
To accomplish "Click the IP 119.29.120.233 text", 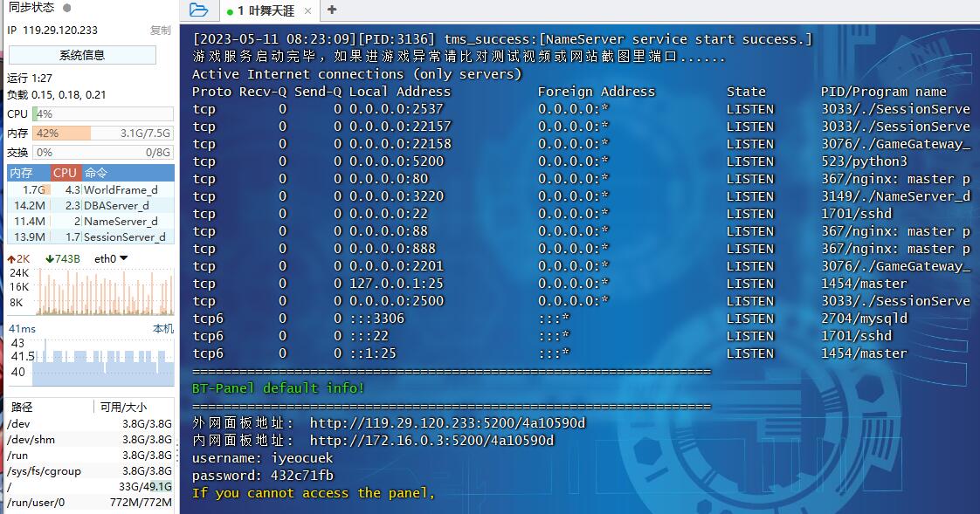I will [x=52, y=30].
